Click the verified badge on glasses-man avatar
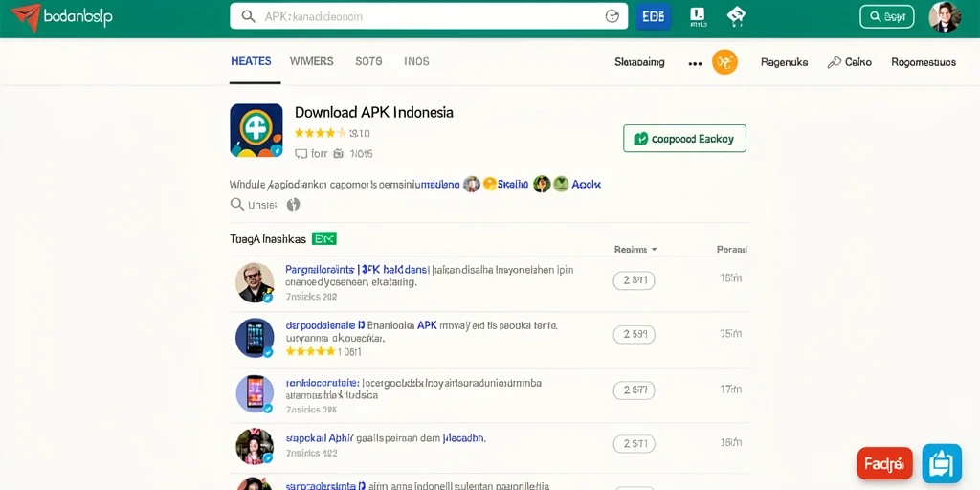This screenshot has width=980, height=490. tap(268, 298)
